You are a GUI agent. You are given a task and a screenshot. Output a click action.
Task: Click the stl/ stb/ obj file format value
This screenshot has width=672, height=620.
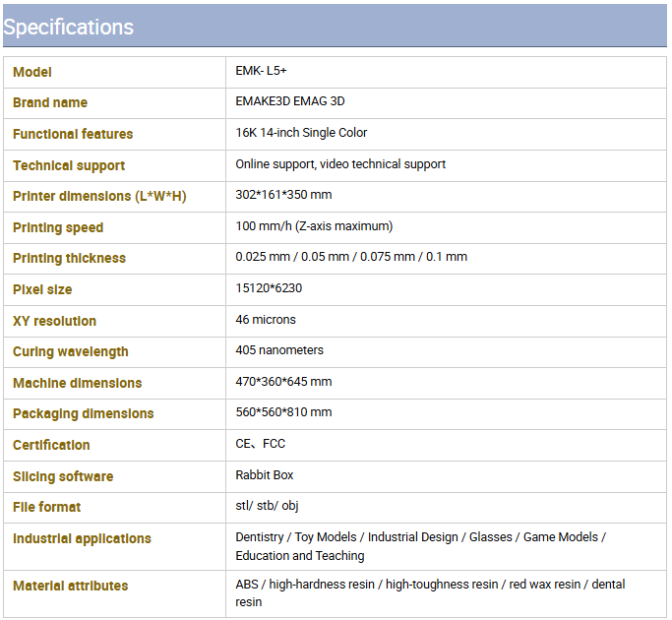tap(267, 506)
